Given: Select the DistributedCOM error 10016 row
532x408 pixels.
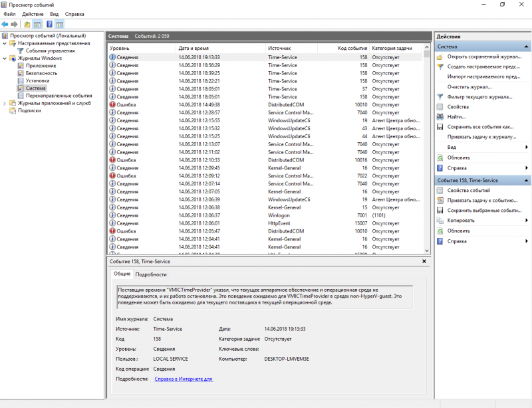Looking at the screenshot, I should [x=265, y=160].
